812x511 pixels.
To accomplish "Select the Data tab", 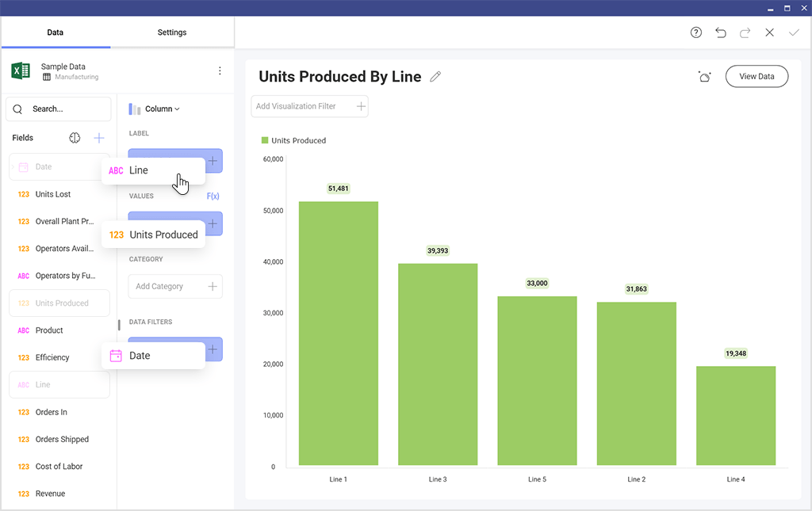I will (x=55, y=32).
